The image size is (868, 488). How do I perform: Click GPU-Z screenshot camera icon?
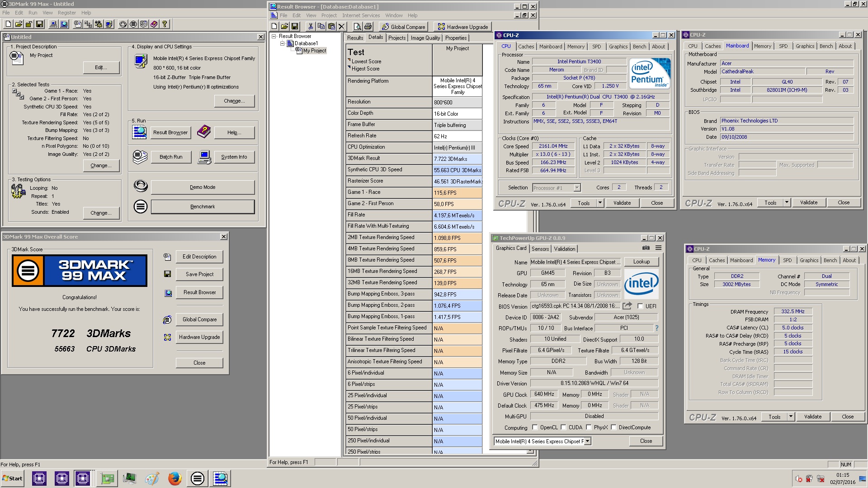tap(646, 248)
